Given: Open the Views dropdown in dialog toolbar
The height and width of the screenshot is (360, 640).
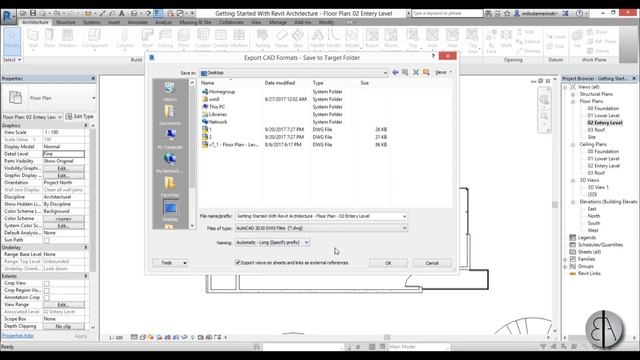Looking at the screenshot, I should tap(443, 72).
